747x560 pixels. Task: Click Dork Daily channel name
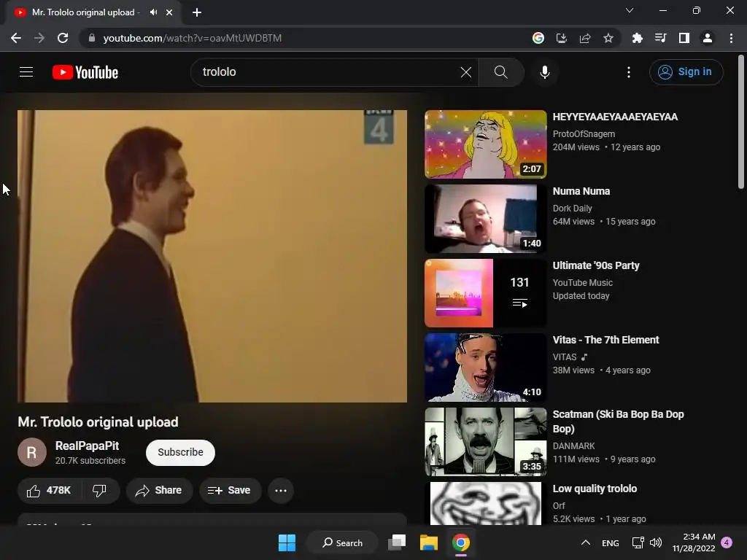pos(572,208)
